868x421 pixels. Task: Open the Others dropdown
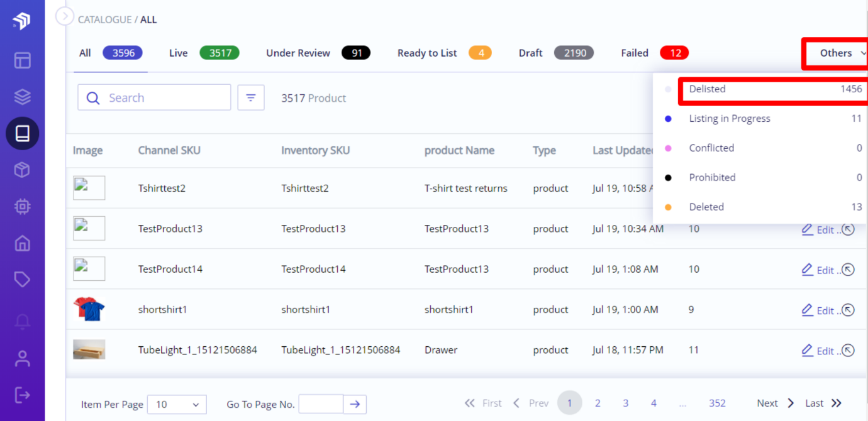click(x=842, y=53)
